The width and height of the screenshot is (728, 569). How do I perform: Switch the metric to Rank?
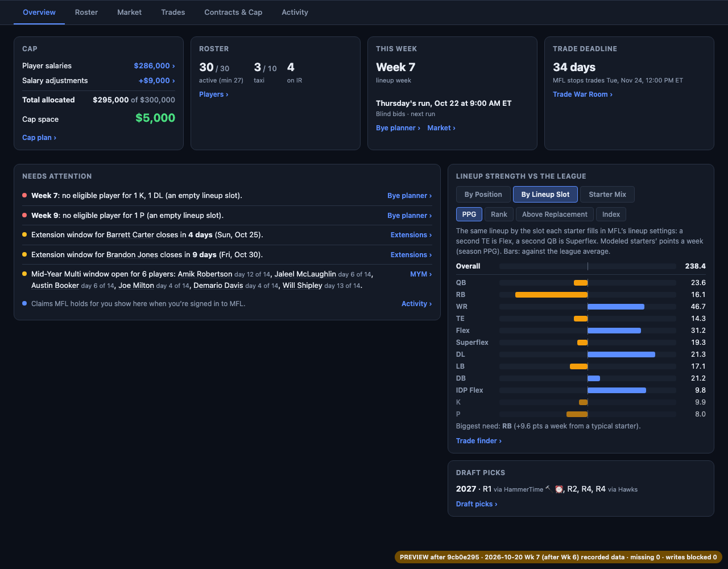(x=499, y=215)
